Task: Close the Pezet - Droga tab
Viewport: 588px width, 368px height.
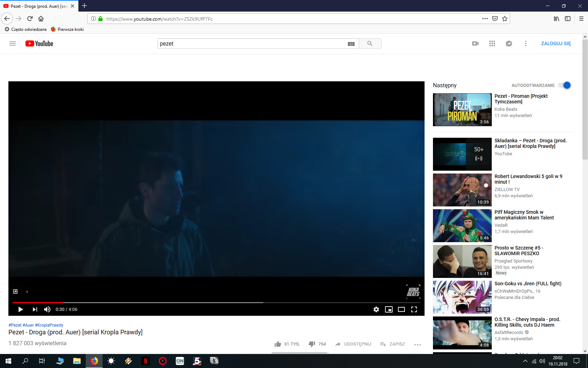Action: click(x=72, y=6)
